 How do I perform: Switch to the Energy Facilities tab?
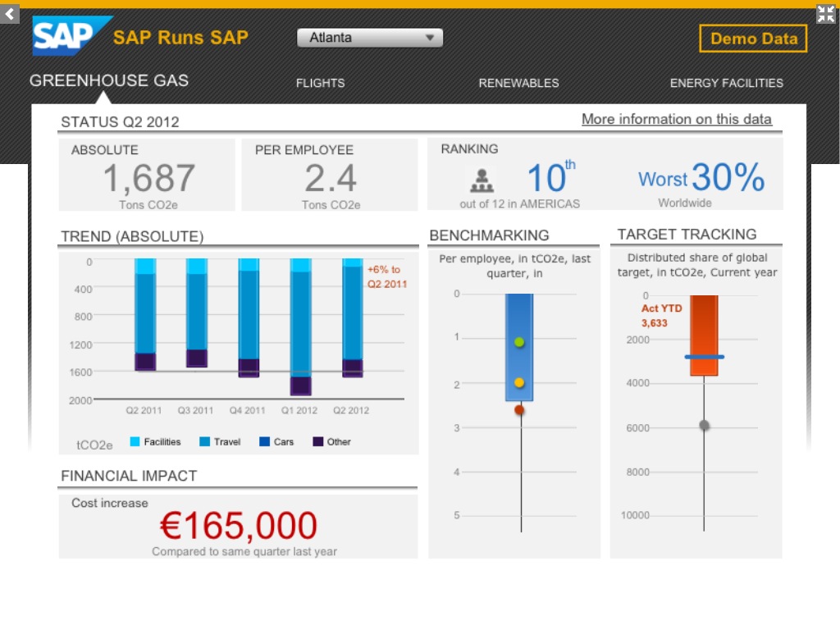727,83
